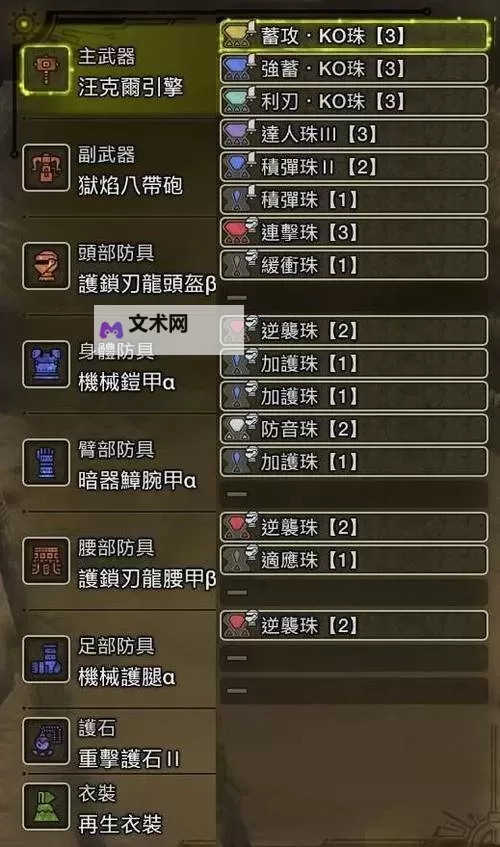The image size is (500, 847).
Task: Select the main weapon hammer icon
Action: tap(46, 70)
